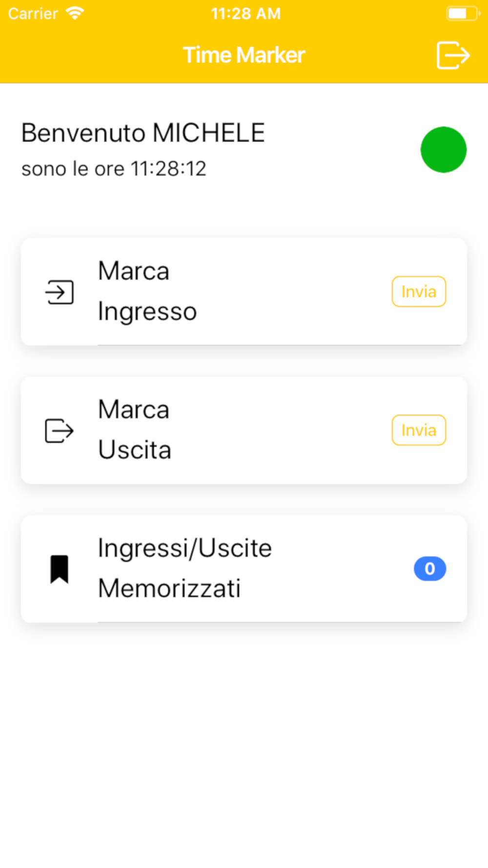Select the Marca Uscita row text

[135, 430]
